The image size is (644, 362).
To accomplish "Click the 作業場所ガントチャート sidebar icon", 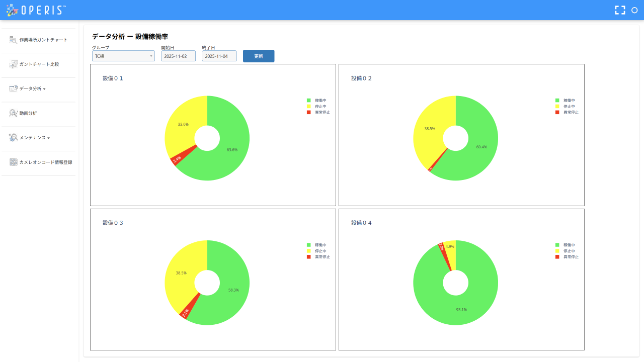I will pyautogui.click(x=13, y=40).
